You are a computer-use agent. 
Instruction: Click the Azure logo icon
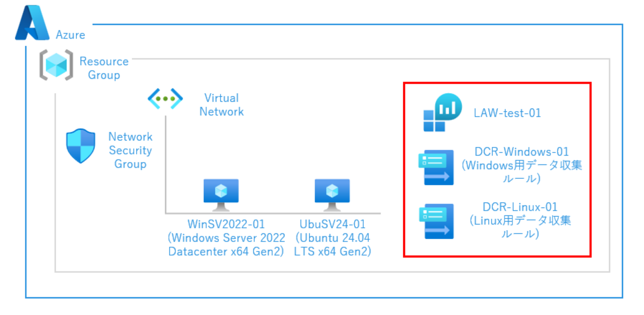(x=33, y=23)
